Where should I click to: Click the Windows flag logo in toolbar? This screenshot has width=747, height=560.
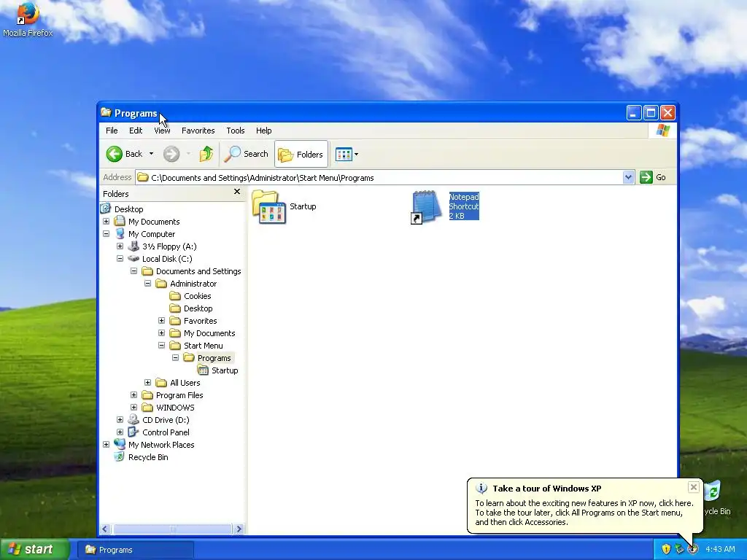pyautogui.click(x=662, y=131)
